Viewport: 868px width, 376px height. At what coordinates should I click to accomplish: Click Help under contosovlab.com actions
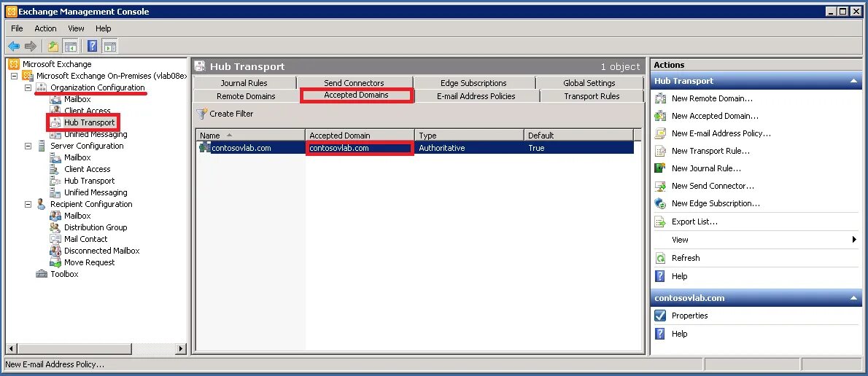pos(679,334)
